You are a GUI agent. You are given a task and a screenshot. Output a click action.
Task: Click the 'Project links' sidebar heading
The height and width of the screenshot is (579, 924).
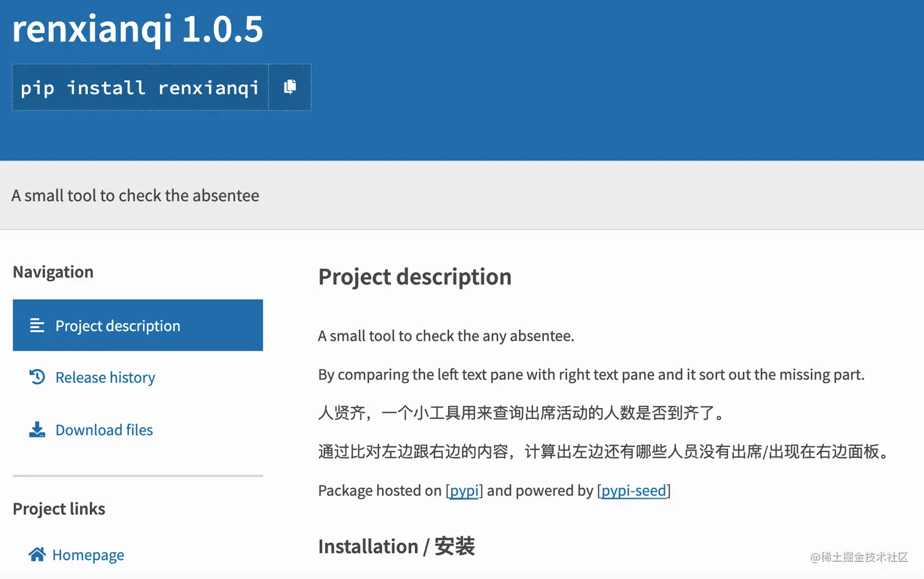(x=59, y=509)
